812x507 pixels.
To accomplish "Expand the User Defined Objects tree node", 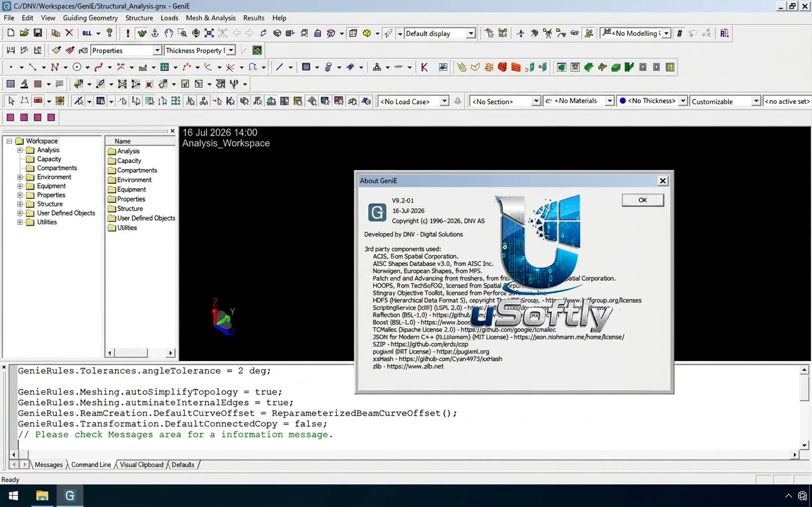I will click(x=20, y=213).
